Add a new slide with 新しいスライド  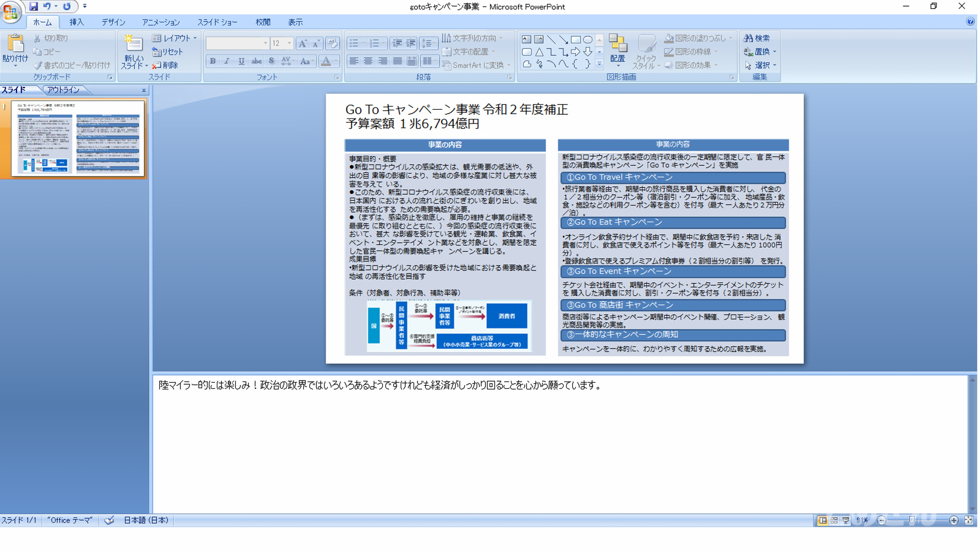click(134, 52)
